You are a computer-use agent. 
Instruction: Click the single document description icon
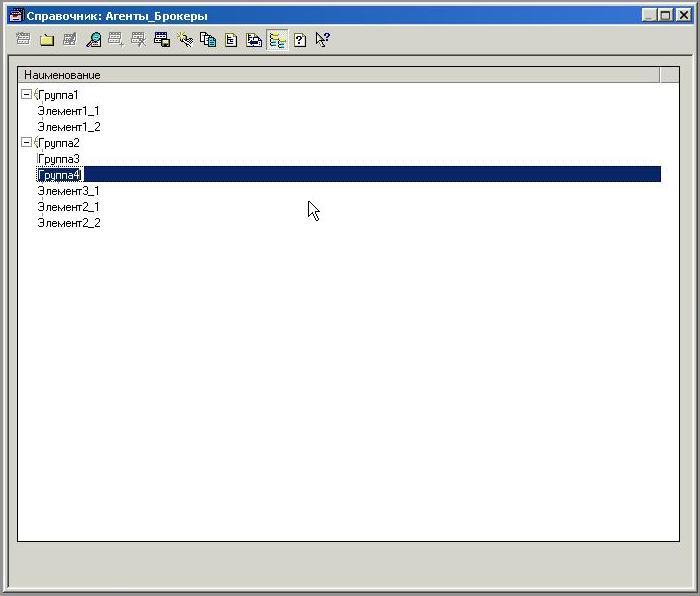[231, 40]
